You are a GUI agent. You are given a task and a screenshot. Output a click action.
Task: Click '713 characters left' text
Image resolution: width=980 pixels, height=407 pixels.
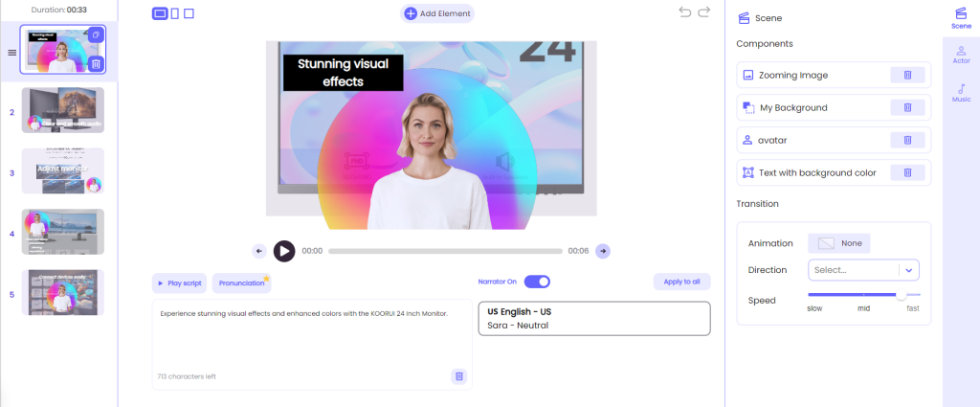point(187,376)
